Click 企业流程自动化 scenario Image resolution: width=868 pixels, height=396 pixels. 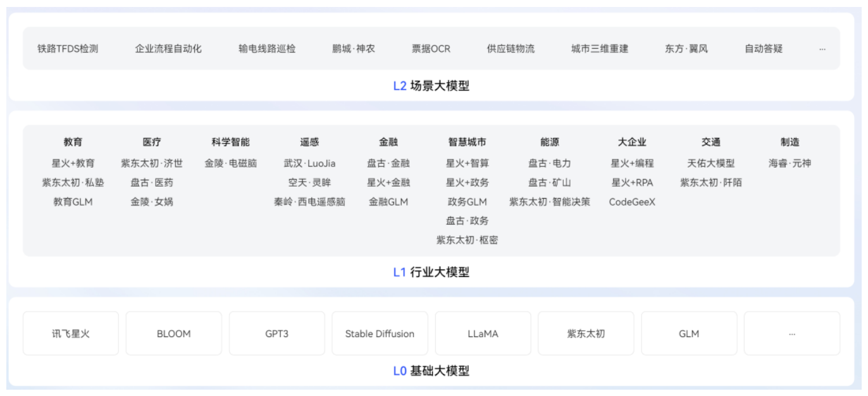[x=168, y=49]
